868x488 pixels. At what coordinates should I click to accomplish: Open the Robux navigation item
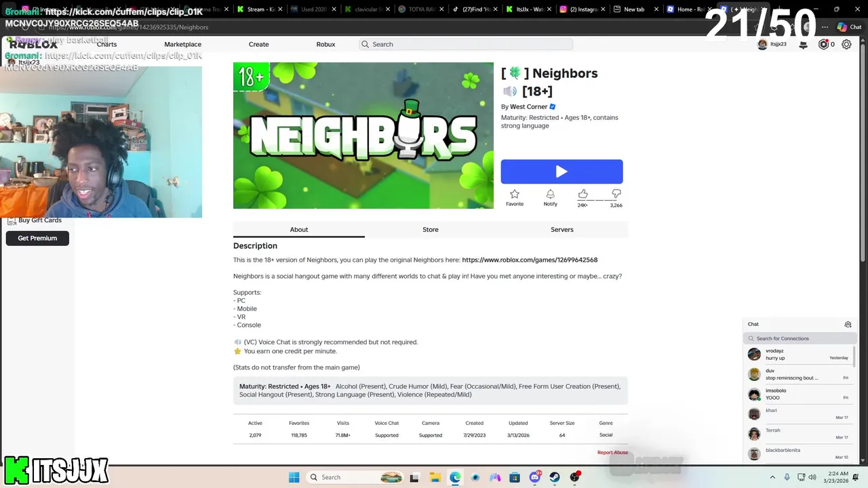pos(325,44)
